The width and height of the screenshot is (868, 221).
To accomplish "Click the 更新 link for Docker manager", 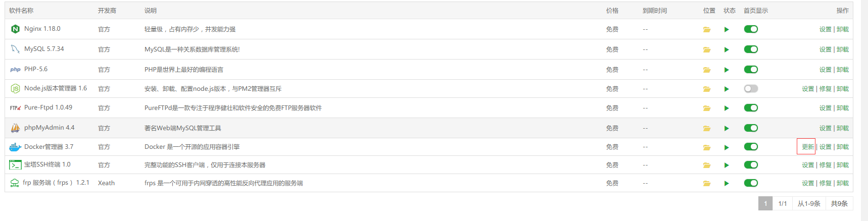I will pyautogui.click(x=807, y=147).
